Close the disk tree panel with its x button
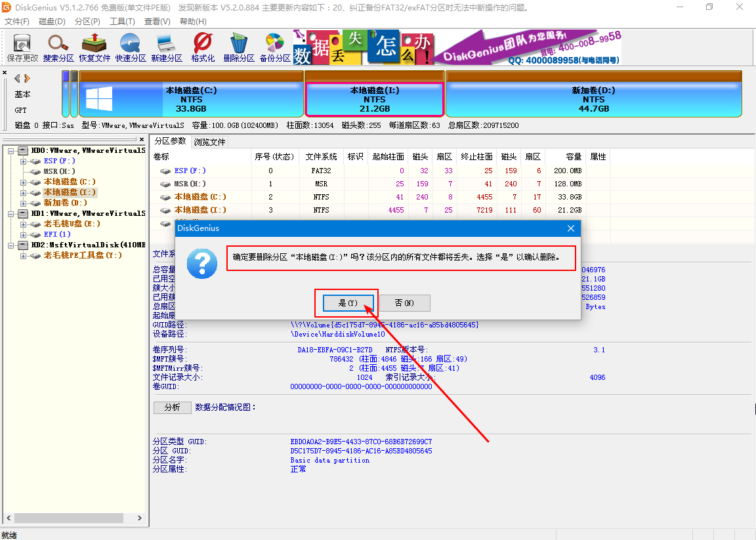Screen dimensions: 756x540 (x=142, y=139)
